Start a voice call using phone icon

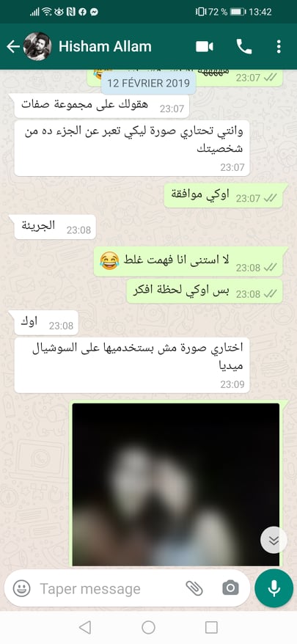pos(244,47)
